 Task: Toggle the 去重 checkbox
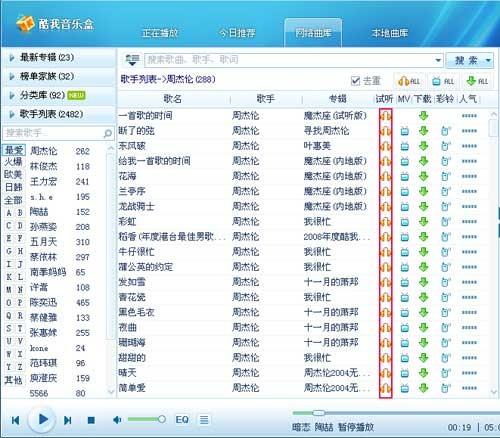coord(356,81)
